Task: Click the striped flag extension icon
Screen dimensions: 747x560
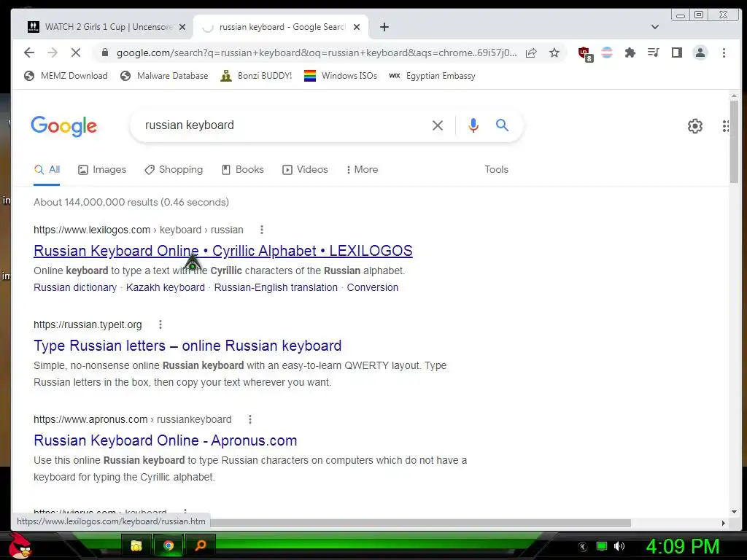Action: pos(607,52)
